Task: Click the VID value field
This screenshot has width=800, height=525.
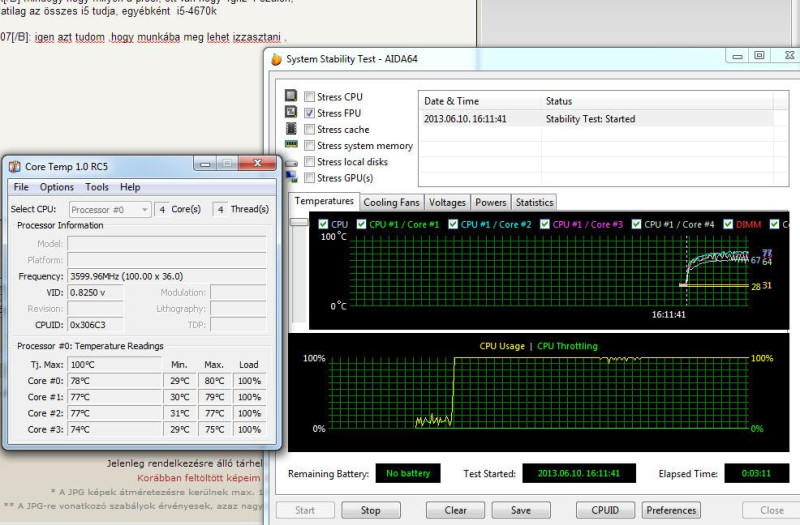Action: tap(95, 292)
